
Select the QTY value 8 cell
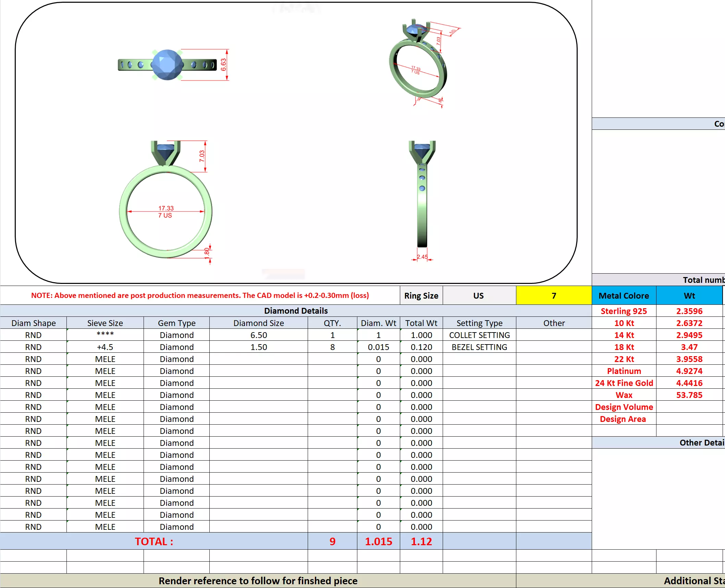click(332, 347)
